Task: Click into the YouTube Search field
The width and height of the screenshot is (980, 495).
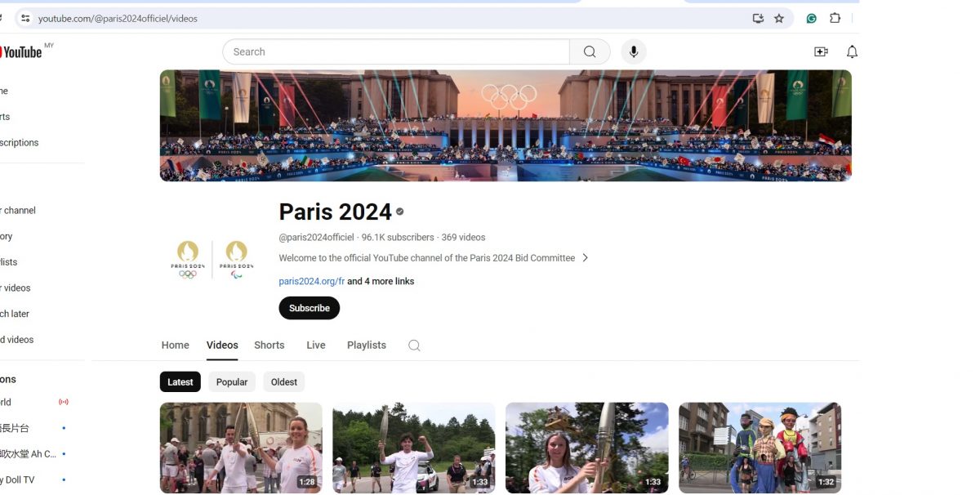Action: [x=396, y=51]
